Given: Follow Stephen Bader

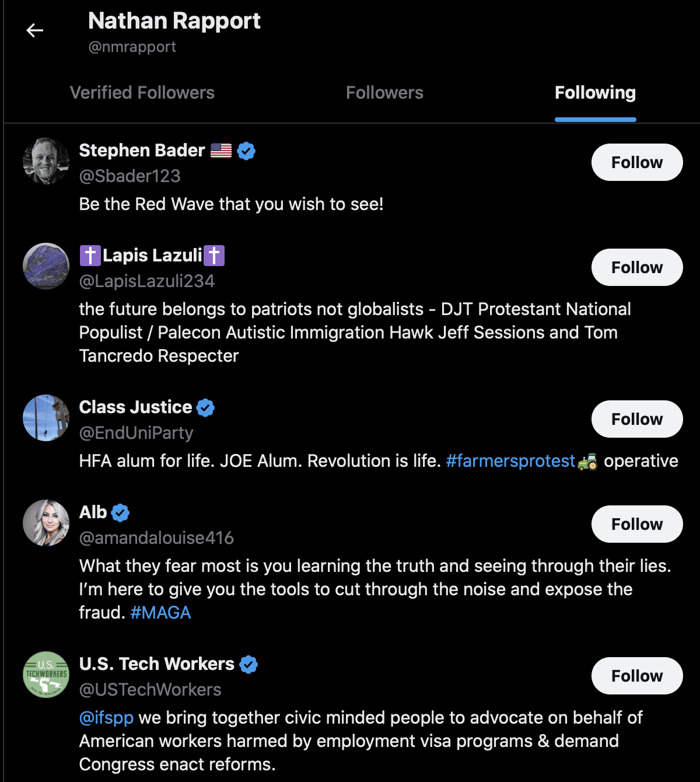Looking at the screenshot, I should 636,162.
